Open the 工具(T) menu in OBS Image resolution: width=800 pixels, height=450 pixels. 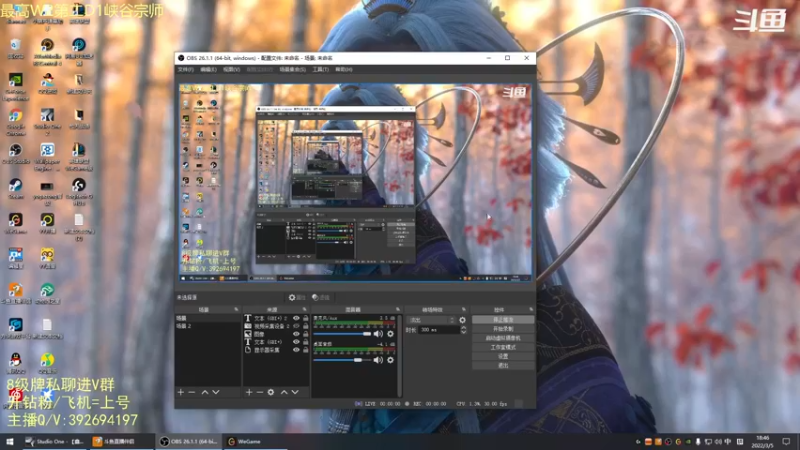pyautogui.click(x=320, y=69)
